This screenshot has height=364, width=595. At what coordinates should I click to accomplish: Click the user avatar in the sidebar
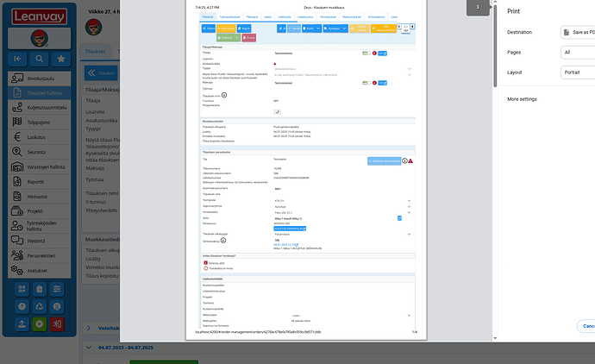pos(39,38)
